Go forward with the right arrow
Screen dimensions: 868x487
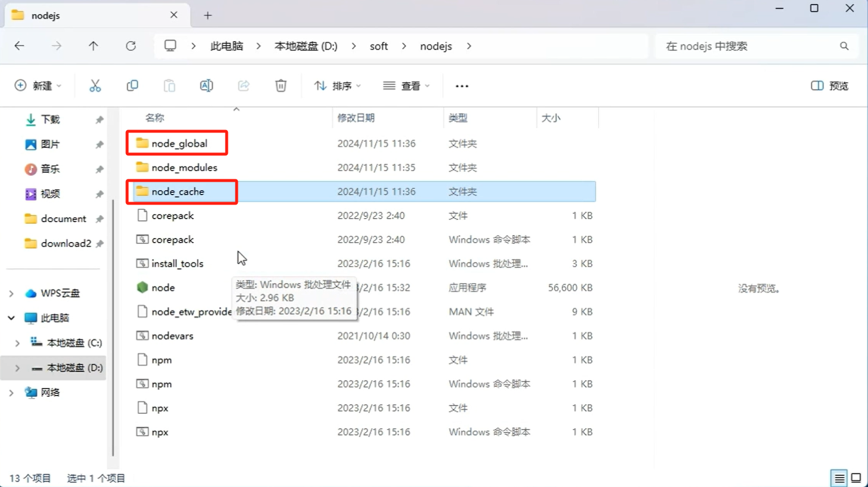pos(56,46)
